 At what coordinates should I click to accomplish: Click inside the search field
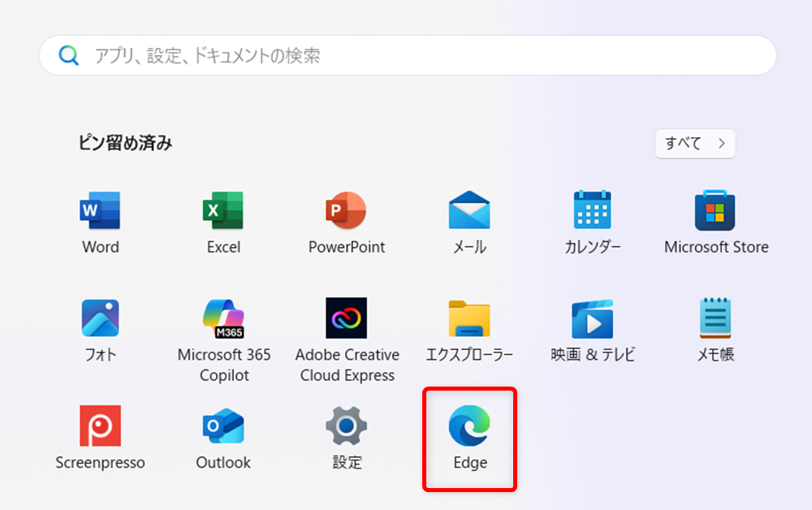point(325,55)
